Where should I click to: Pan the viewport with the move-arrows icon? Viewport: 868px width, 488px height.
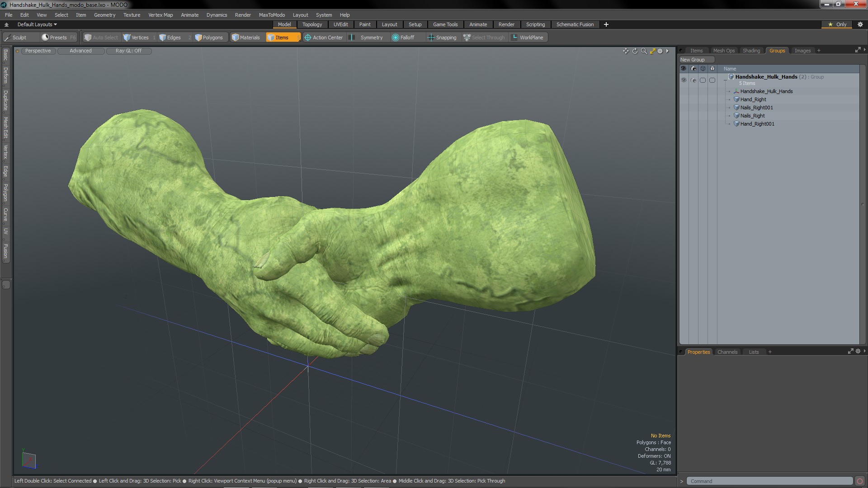point(626,51)
